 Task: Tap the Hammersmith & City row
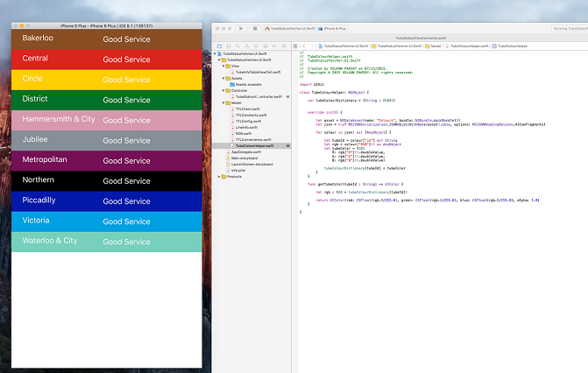click(106, 120)
